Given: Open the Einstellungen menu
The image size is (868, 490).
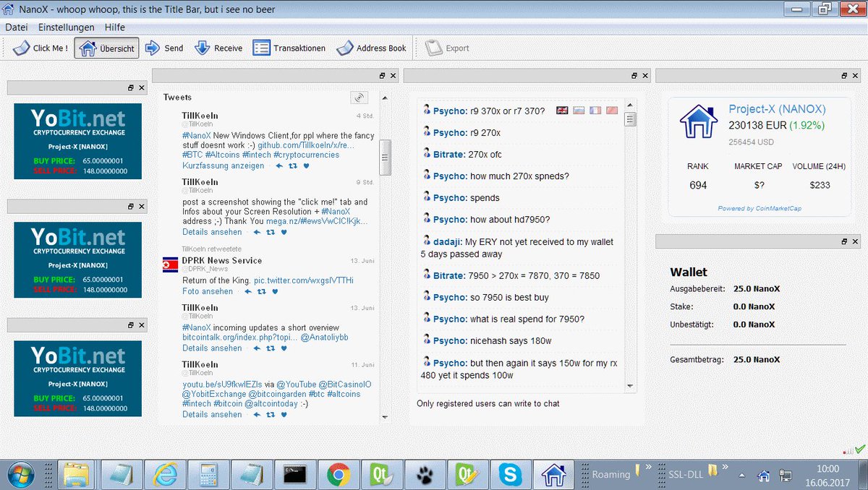Looking at the screenshot, I should click(67, 27).
